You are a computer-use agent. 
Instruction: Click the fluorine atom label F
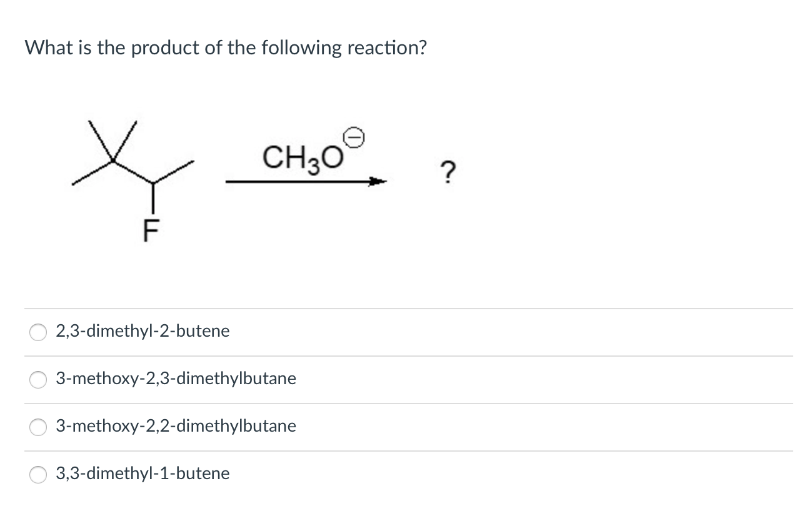(150, 230)
